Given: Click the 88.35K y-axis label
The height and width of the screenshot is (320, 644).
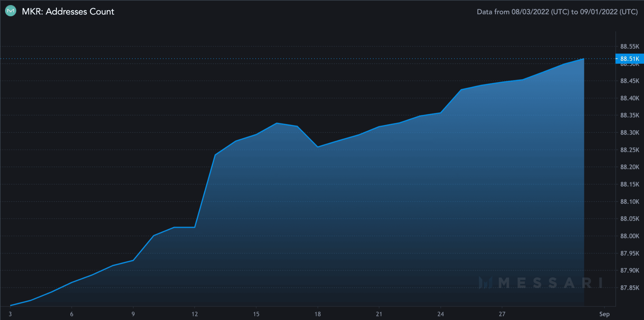Looking at the screenshot, I should (630, 115).
